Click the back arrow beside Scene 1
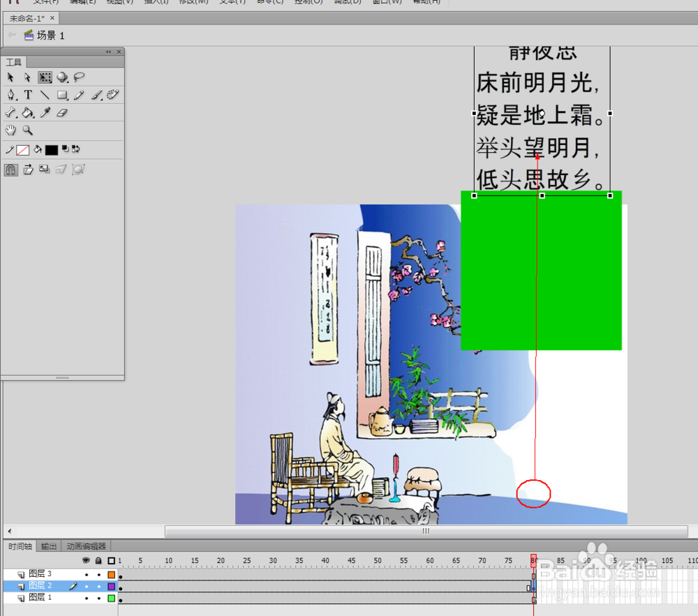The height and width of the screenshot is (616, 698). [12, 35]
